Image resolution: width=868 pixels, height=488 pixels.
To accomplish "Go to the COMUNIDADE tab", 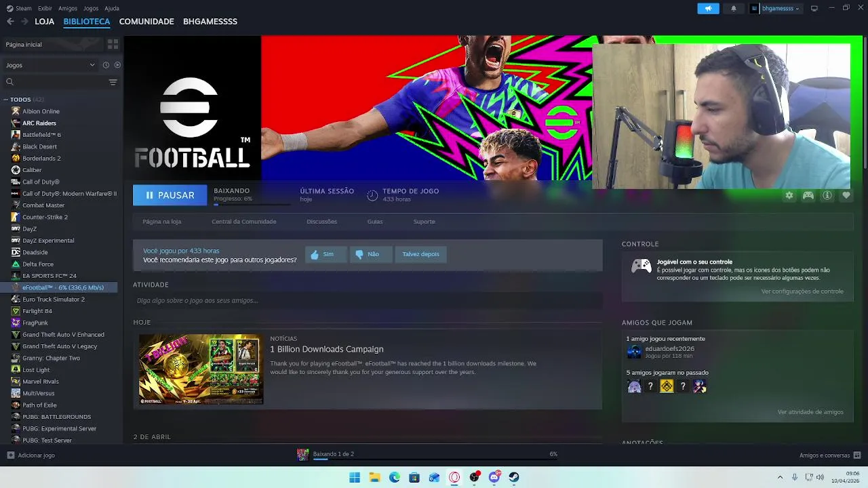I will point(146,22).
